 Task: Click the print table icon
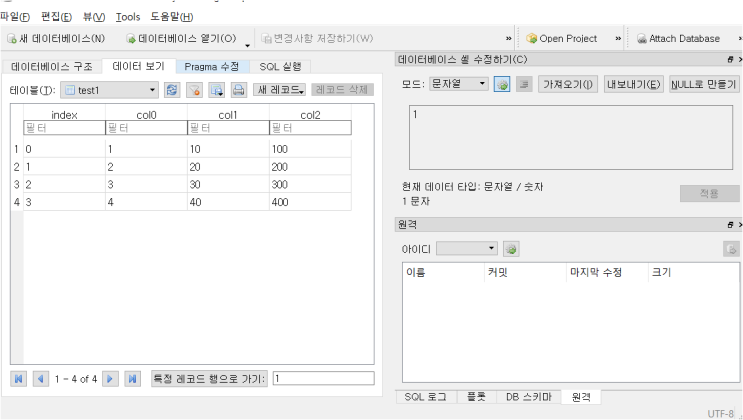tap(239, 90)
